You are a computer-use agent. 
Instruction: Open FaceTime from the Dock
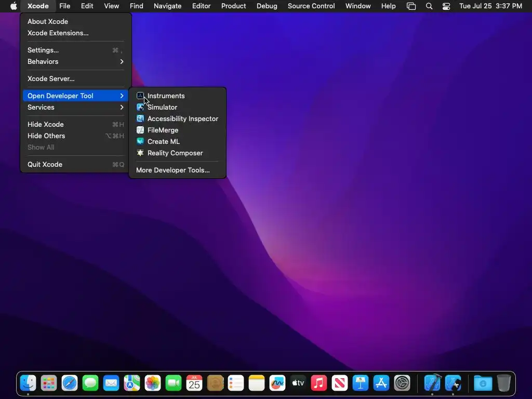tap(174, 383)
